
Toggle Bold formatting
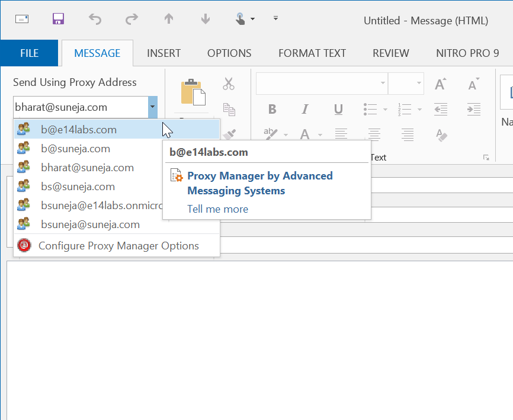pos(272,109)
